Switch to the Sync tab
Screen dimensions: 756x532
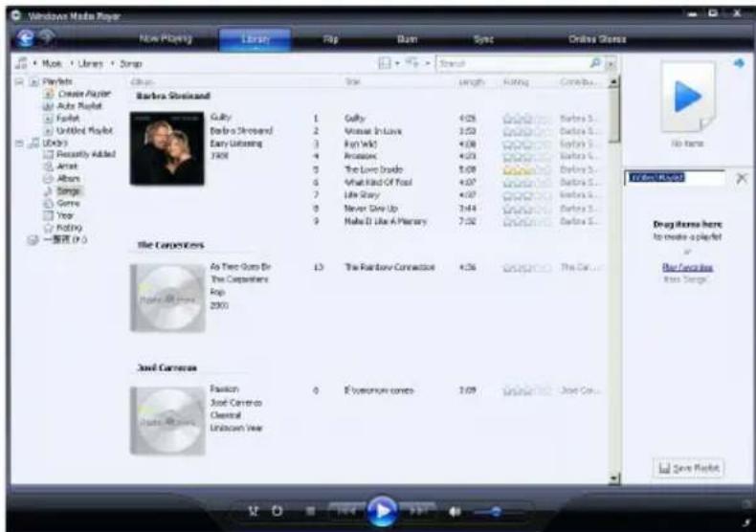coord(483,39)
